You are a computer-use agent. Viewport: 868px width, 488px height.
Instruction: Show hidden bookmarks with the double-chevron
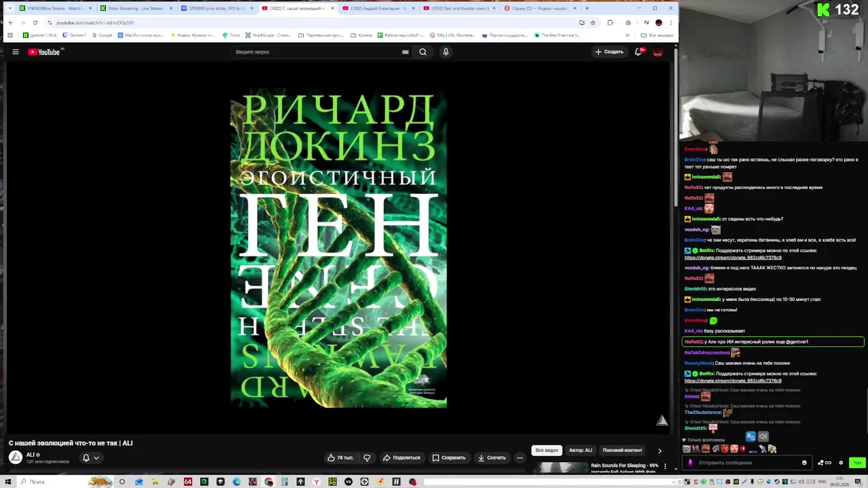(x=629, y=35)
